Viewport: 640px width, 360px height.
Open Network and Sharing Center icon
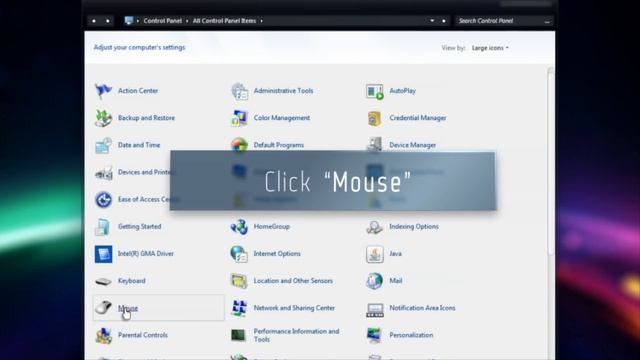(x=239, y=308)
